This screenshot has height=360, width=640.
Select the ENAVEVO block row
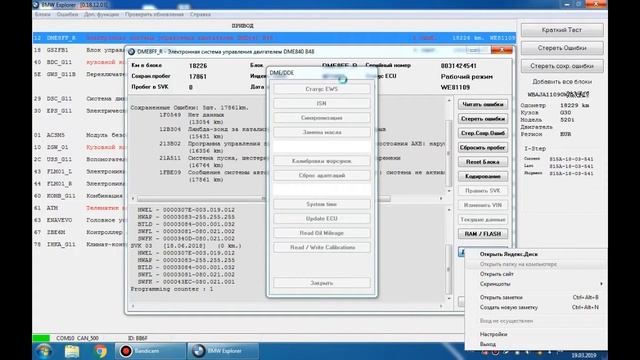(79, 220)
